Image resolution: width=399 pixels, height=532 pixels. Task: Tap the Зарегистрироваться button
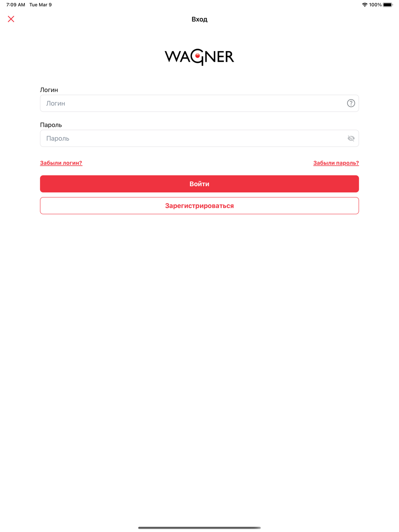[199, 206]
